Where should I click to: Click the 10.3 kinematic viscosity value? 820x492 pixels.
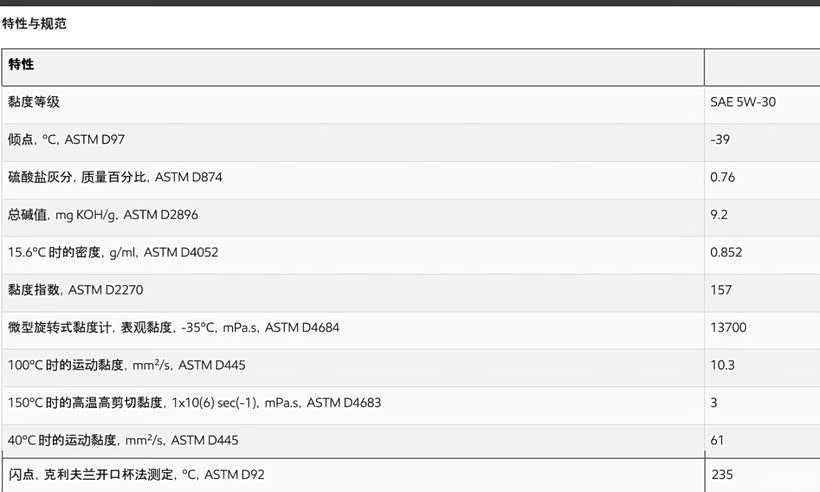(723, 365)
